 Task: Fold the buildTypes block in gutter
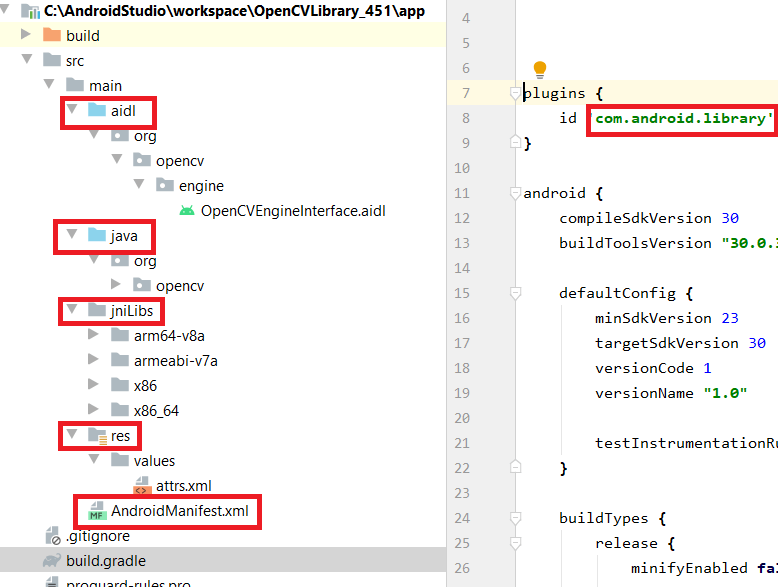(x=516, y=518)
